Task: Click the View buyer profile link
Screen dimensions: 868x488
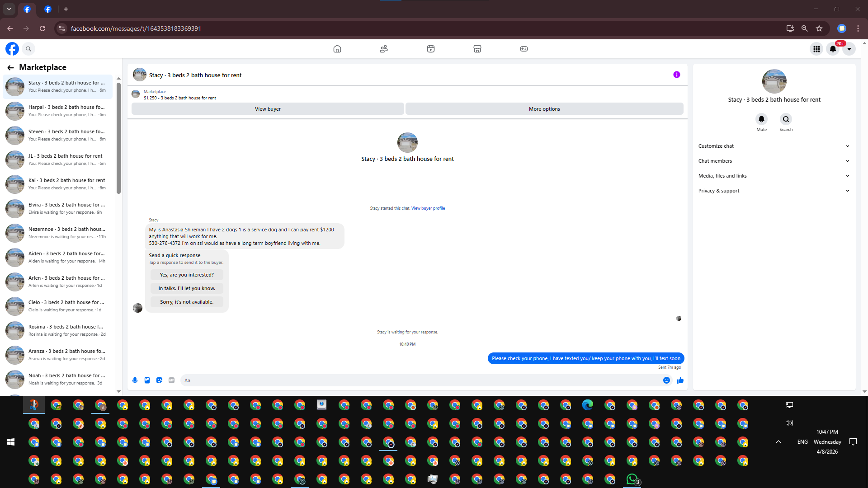Action: tap(428, 208)
